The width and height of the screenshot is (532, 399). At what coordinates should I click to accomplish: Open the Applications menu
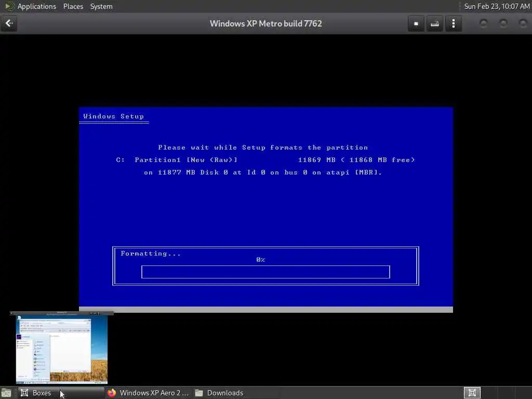(x=37, y=6)
